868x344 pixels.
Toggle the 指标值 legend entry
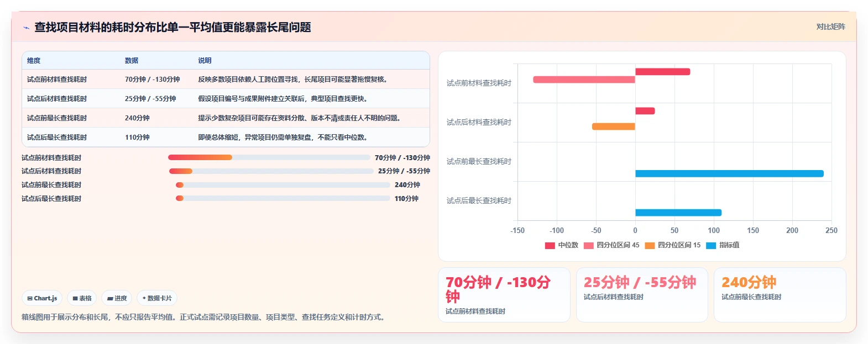pos(723,245)
